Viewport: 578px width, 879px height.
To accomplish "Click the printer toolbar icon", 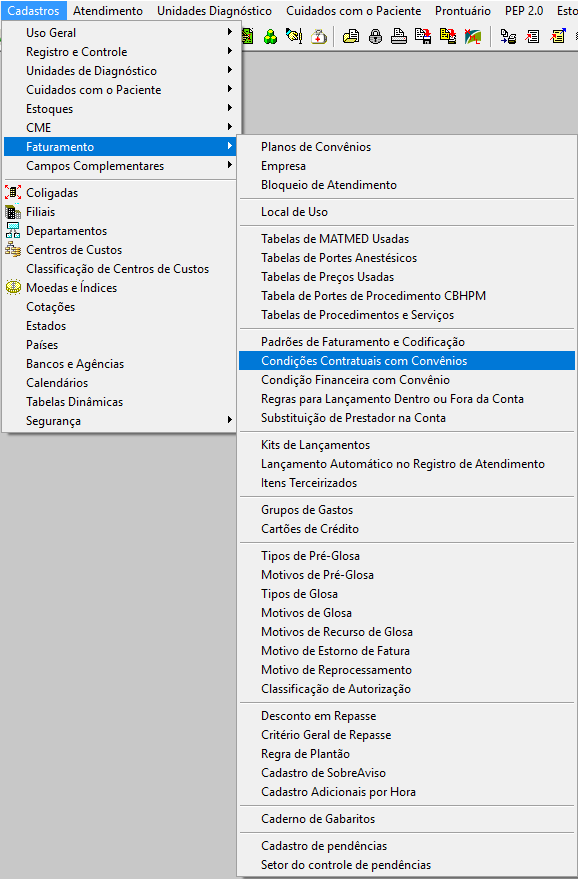I will (x=399, y=37).
